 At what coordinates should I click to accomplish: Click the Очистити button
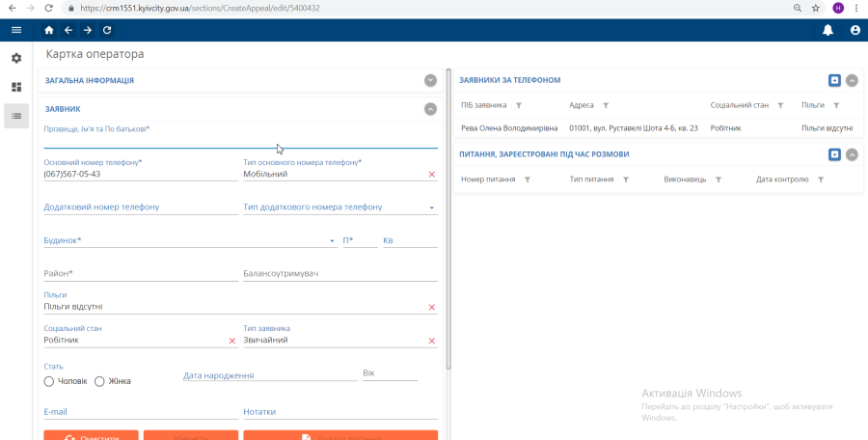[91, 437]
